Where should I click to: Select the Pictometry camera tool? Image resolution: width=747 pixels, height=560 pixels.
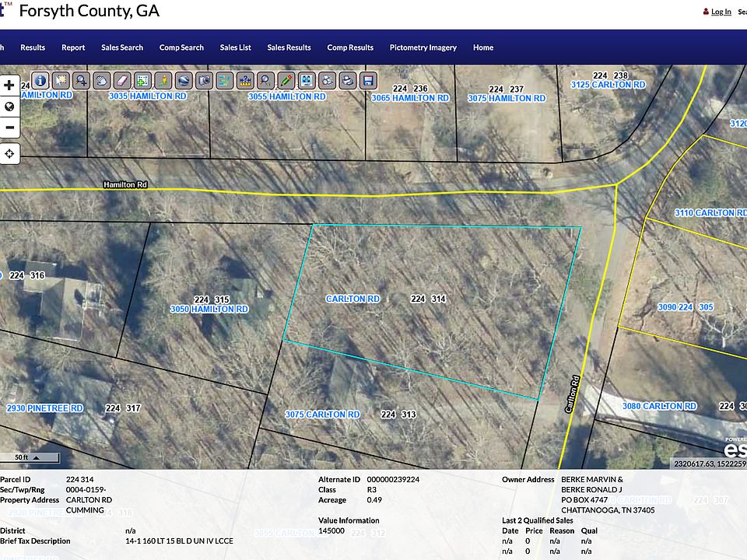(x=203, y=80)
